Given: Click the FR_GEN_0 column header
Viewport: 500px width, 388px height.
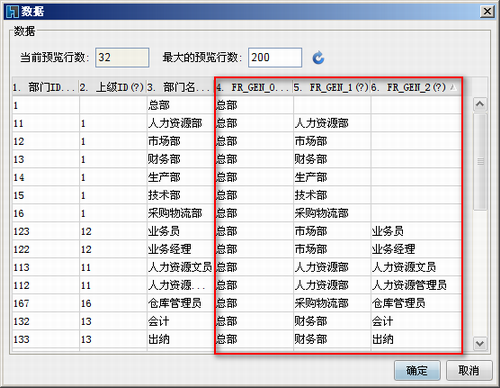Looking at the screenshot, I should [254, 87].
